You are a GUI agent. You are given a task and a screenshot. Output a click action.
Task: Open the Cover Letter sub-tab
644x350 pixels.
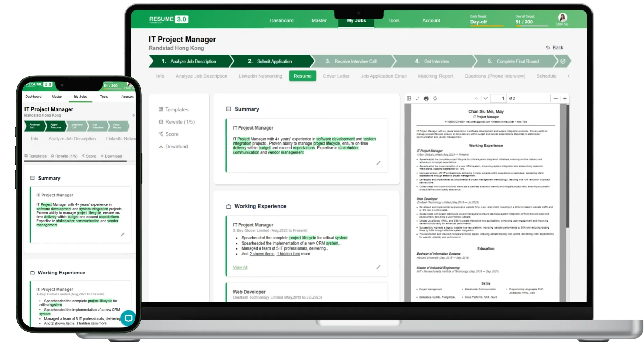click(336, 76)
